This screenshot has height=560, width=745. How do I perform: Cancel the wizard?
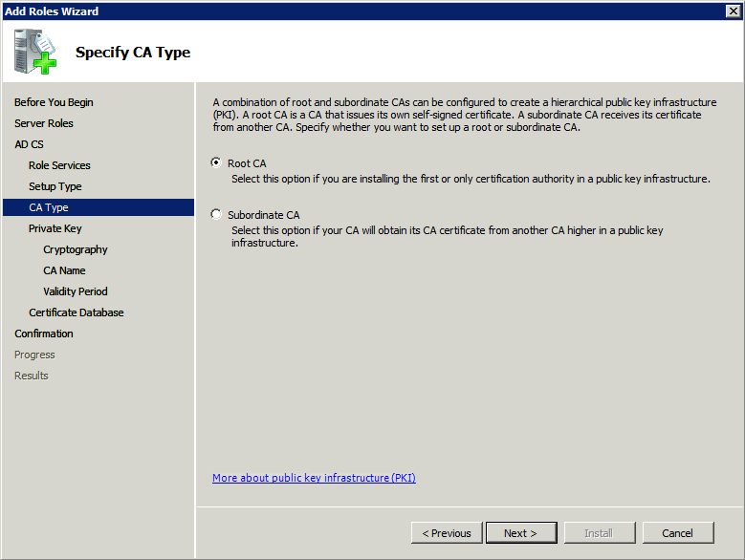tap(678, 533)
